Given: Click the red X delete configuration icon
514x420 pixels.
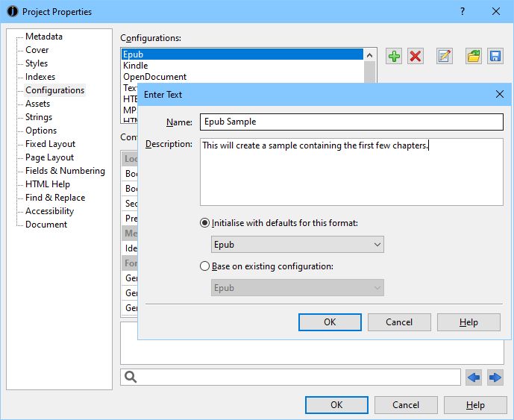Looking at the screenshot, I should coord(416,57).
